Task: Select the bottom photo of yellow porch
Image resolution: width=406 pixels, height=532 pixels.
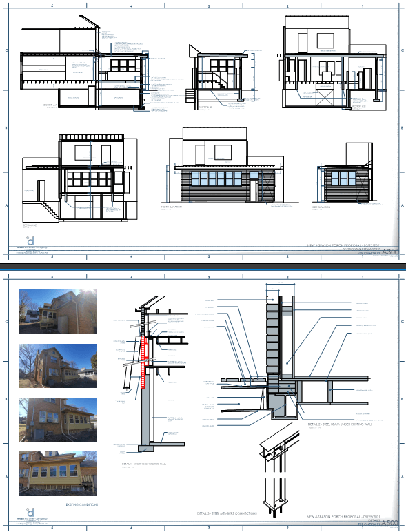Action: pyautogui.click(x=58, y=473)
